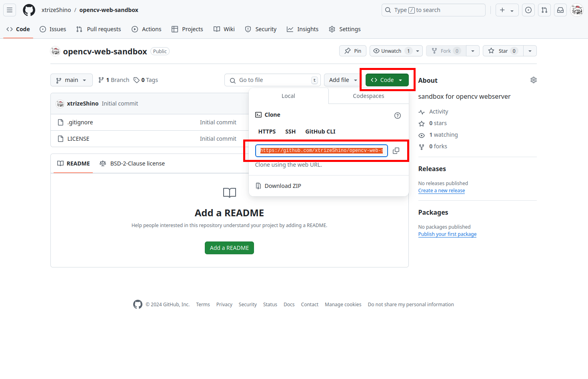Click the About section gear icon

pyautogui.click(x=533, y=80)
